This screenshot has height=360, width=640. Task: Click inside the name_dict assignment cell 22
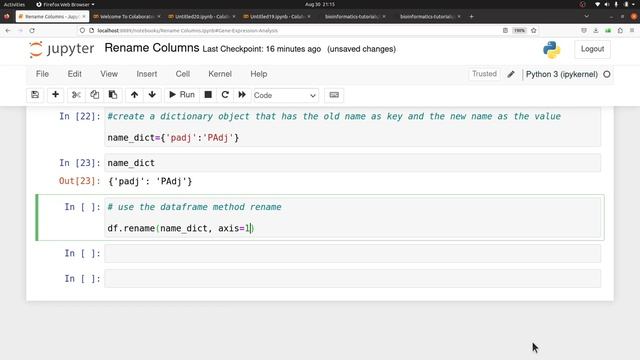[353, 127]
